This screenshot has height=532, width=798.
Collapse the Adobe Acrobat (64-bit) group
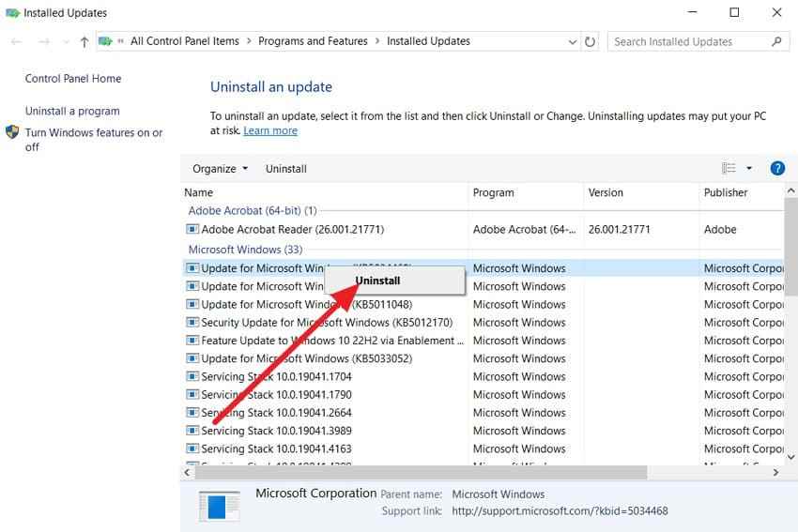coord(253,210)
